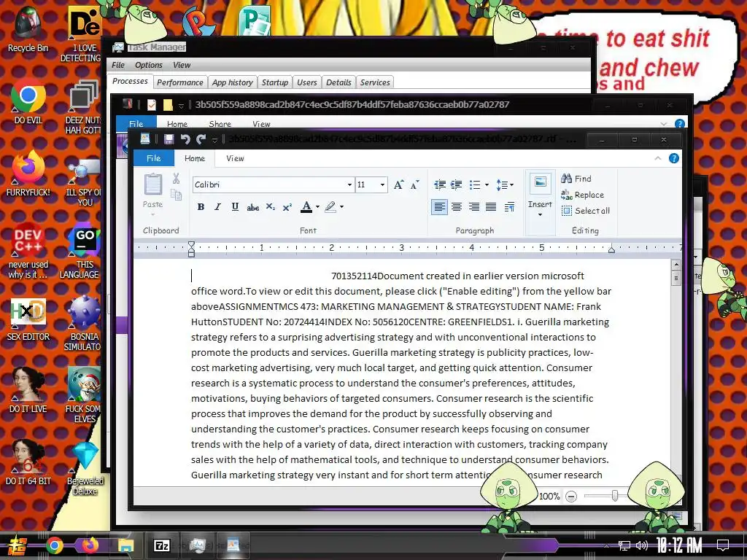Open Task Manager App history tab
This screenshot has height=560, width=747.
tap(233, 82)
